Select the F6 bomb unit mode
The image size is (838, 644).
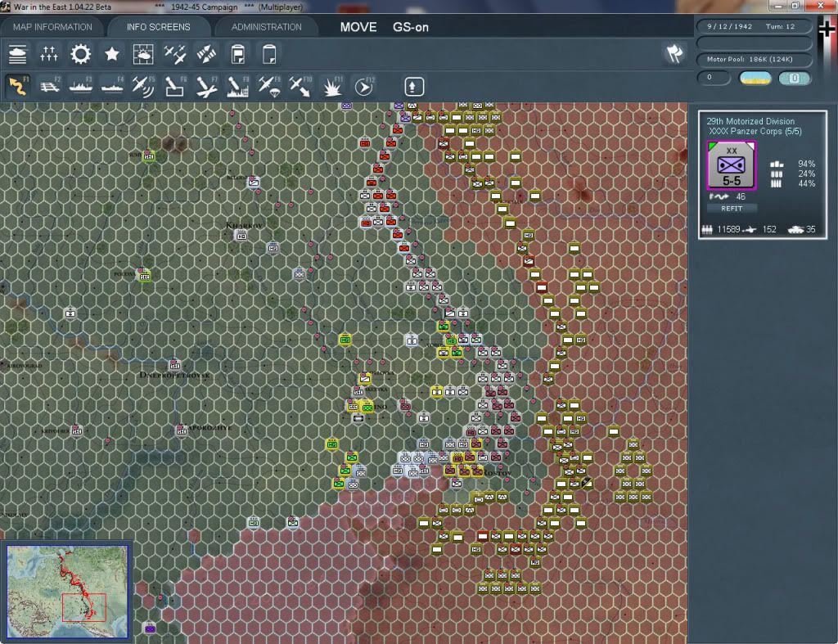175,86
